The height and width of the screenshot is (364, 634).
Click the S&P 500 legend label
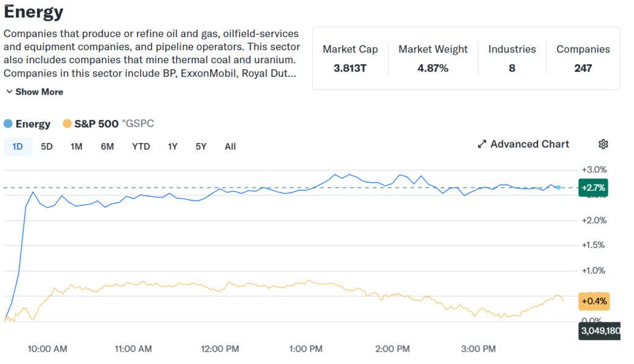click(x=95, y=124)
